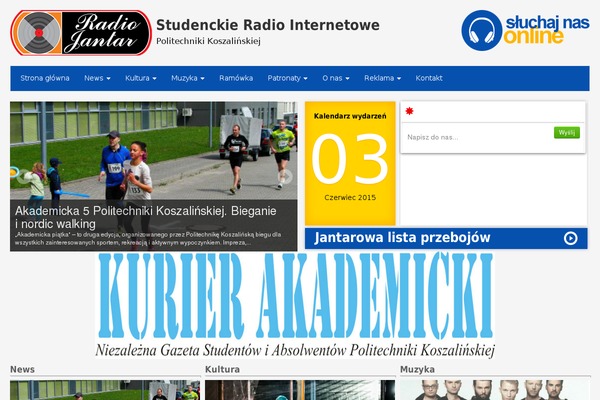Expand the News dropdown menu

[97, 78]
